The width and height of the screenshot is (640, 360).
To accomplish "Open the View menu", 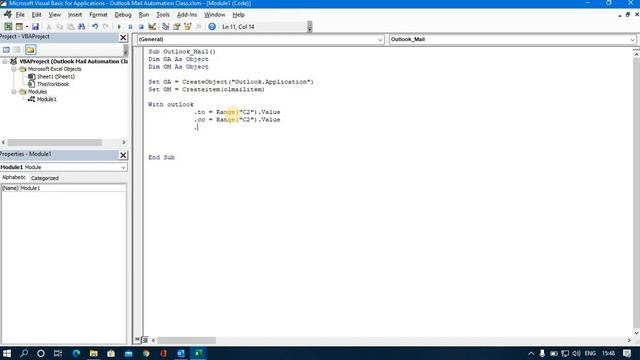I will [54, 15].
